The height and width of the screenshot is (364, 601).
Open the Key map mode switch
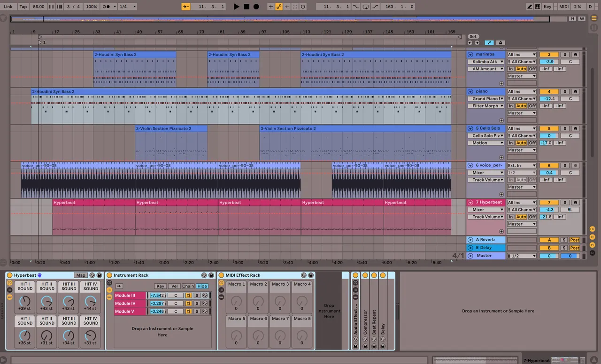(x=547, y=7)
